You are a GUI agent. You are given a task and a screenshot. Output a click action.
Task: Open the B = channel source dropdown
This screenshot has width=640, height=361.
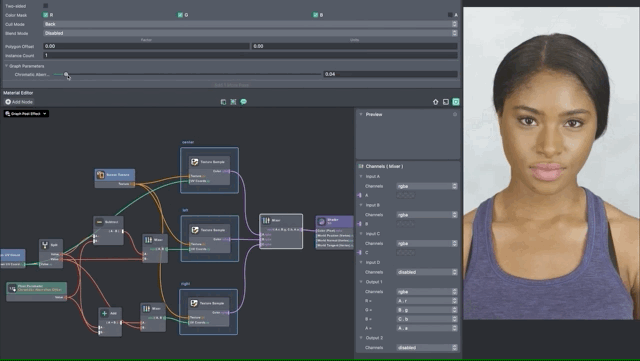[427, 319]
